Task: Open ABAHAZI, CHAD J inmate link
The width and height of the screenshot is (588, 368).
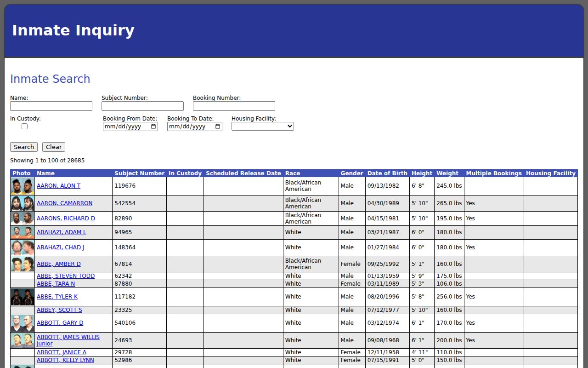Action: [x=61, y=247]
